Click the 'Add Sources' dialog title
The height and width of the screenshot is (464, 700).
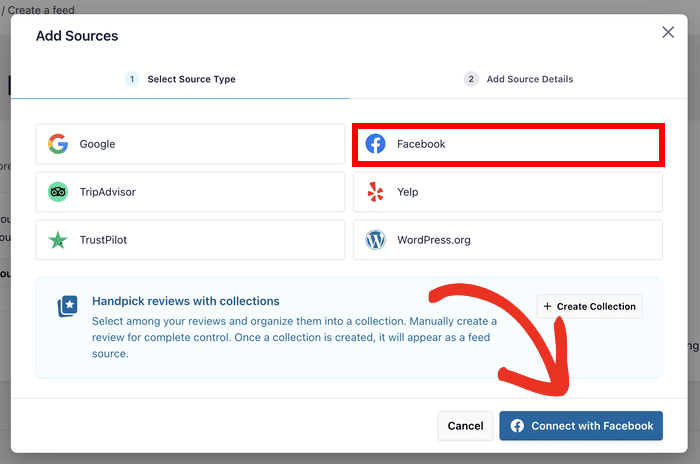[77, 36]
